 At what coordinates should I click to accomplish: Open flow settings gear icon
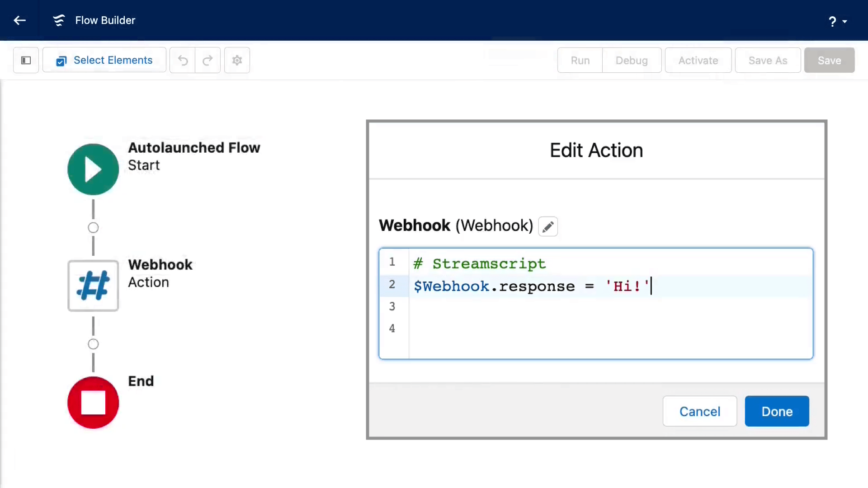(237, 60)
